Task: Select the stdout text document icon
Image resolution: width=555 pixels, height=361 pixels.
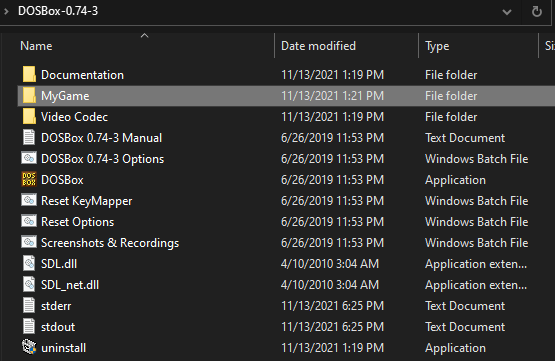Action: 29,326
